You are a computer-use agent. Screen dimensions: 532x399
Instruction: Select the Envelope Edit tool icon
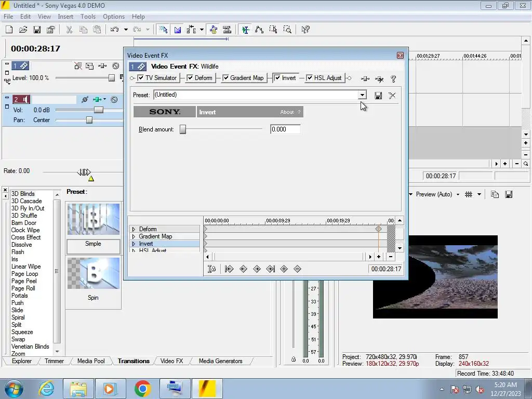(x=259, y=30)
